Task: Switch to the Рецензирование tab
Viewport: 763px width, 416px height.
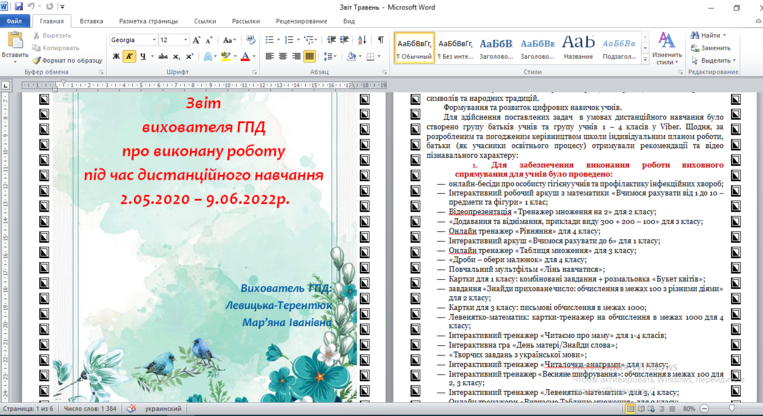Action: tap(301, 21)
